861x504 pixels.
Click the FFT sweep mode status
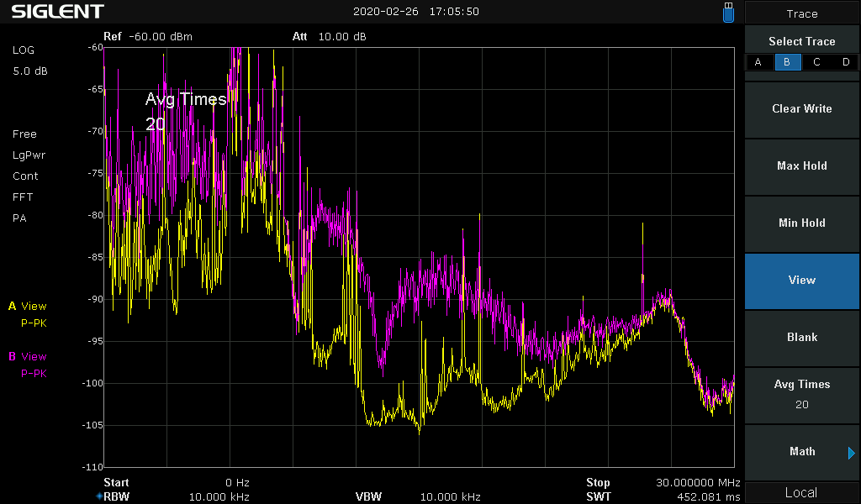[23, 197]
